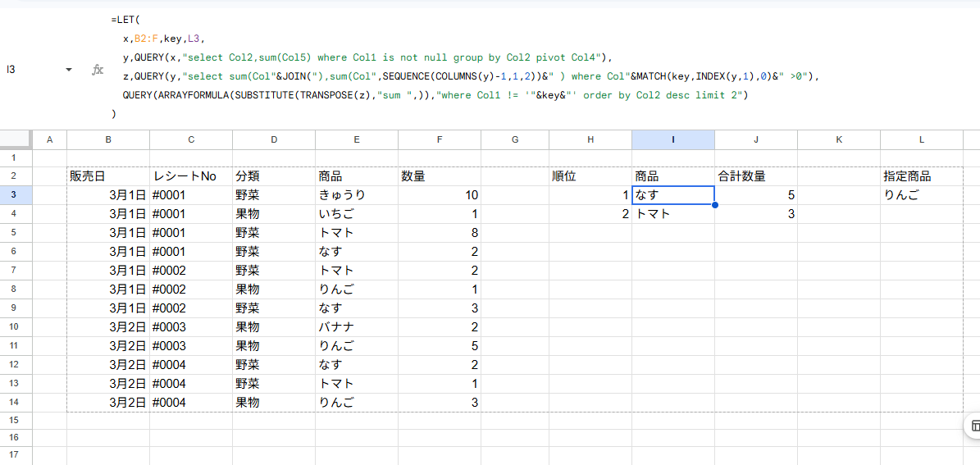Click the fx function icon
This screenshot has height=465, width=980.
pyautogui.click(x=98, y=70)
